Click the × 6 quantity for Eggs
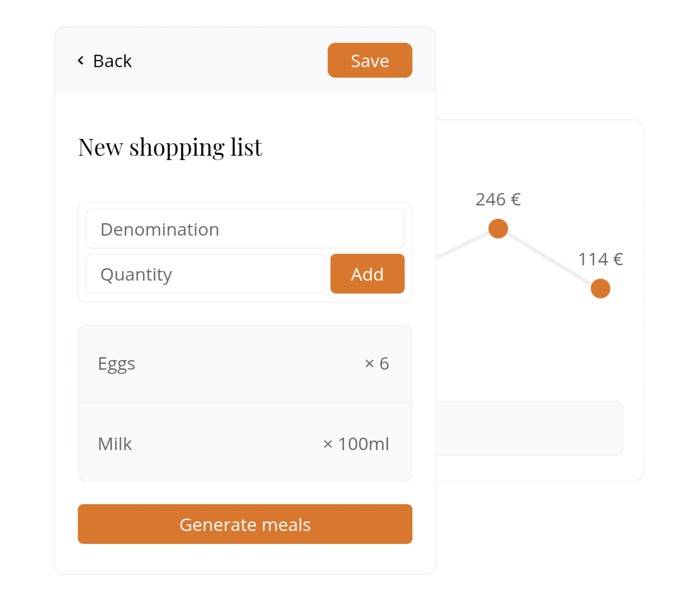 pos(377,364)
